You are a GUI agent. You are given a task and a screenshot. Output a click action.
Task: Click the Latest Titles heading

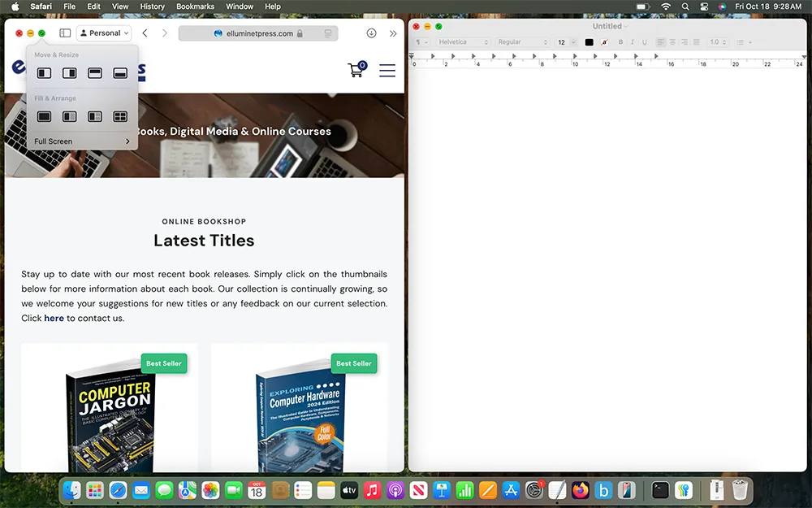coord(204,241)
